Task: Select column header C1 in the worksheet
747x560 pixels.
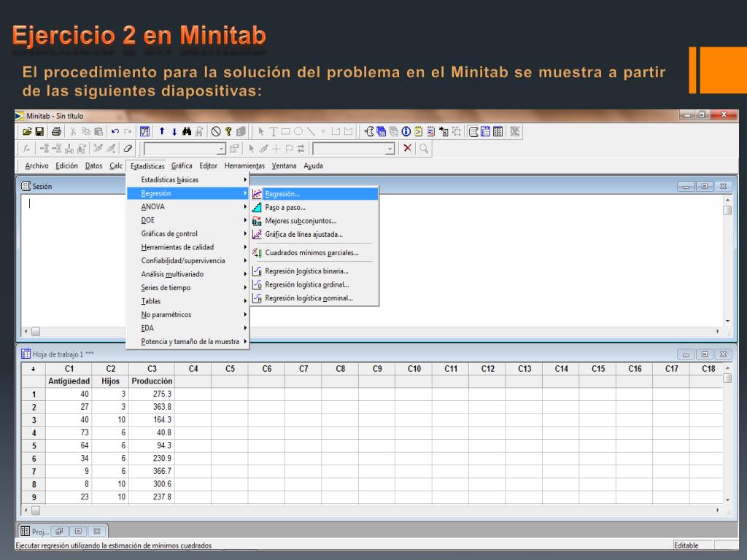Action: point(69,368)
